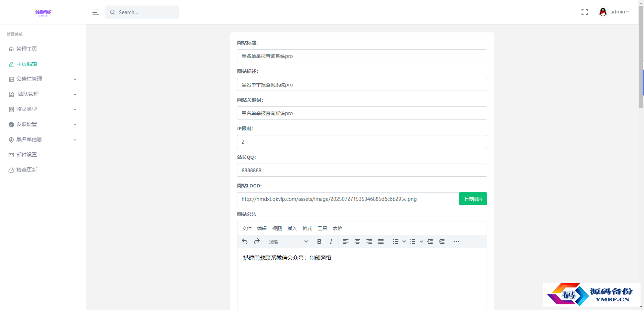Click the site logo in the sidebar header
Image resolution: width=644 pixels, height=310 pixels.
(43, 12)
